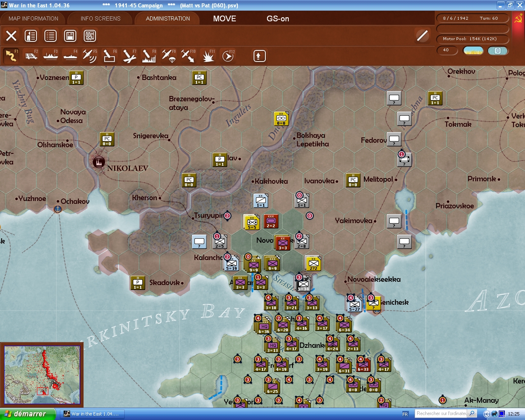Select the 3=21 unit counter
The width and height of the screenshot is (525, 420).
tap(291, 303)
